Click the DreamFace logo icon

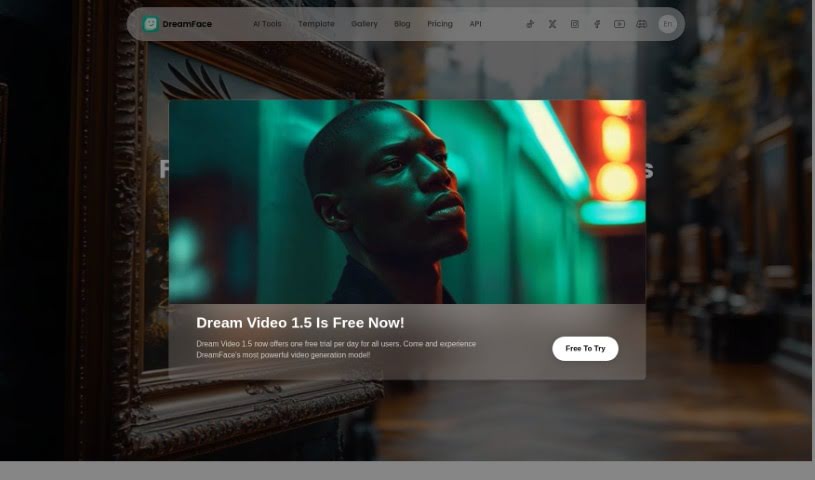151,24
